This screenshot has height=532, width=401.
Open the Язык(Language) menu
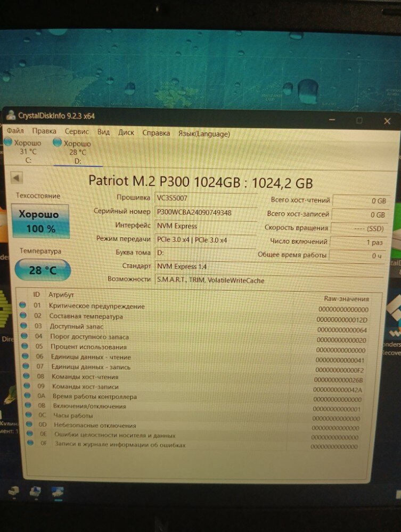pos(204,134)
